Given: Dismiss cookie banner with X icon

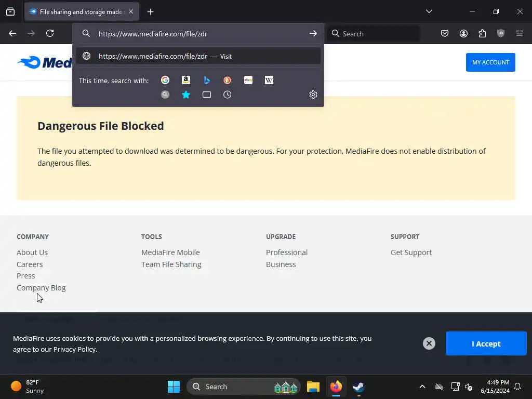Looking at the screenshot, I should tap(429, 343).
